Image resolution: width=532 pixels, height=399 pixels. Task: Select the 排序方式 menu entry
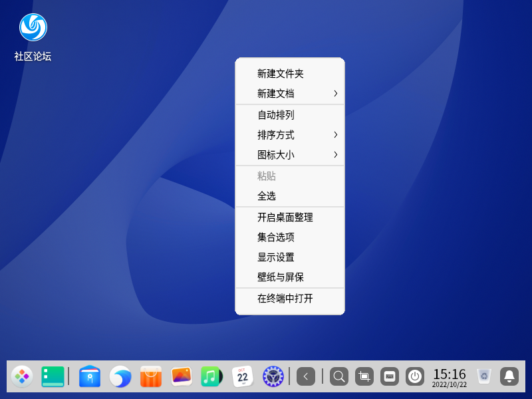coord(290,135)
